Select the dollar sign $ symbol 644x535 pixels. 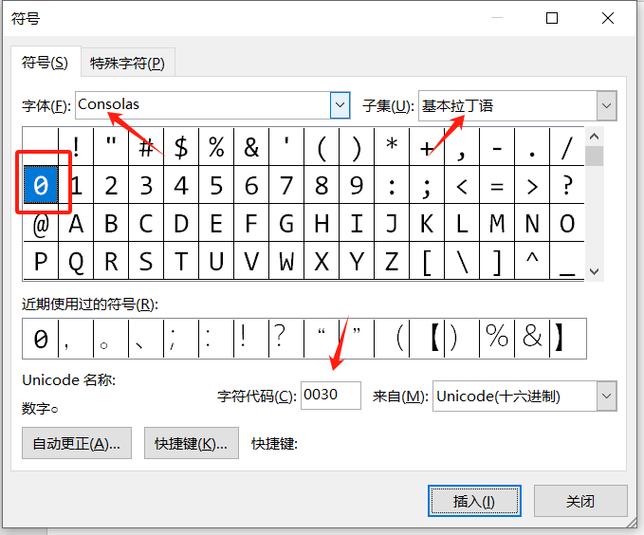(x=181, y=147)
